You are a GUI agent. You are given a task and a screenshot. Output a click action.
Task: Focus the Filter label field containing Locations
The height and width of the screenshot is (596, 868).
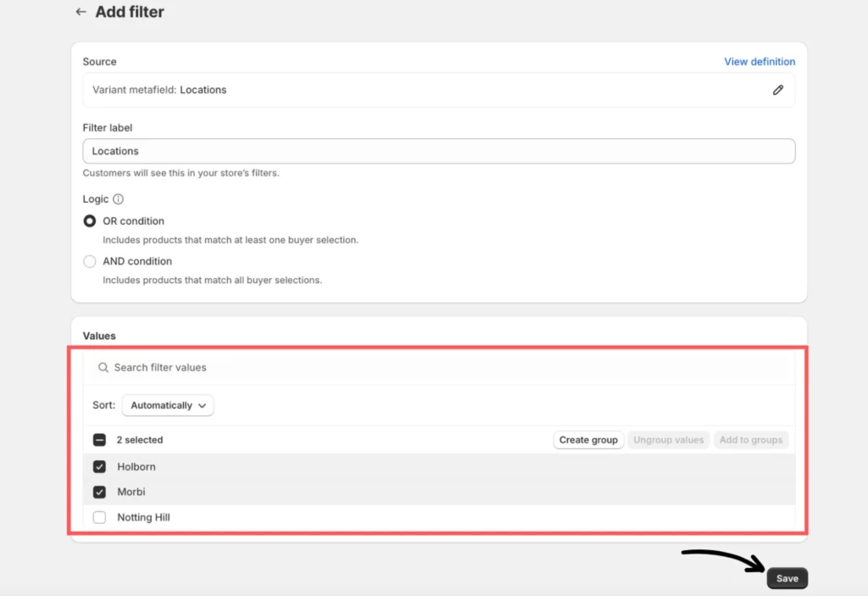tap(438, 151)
